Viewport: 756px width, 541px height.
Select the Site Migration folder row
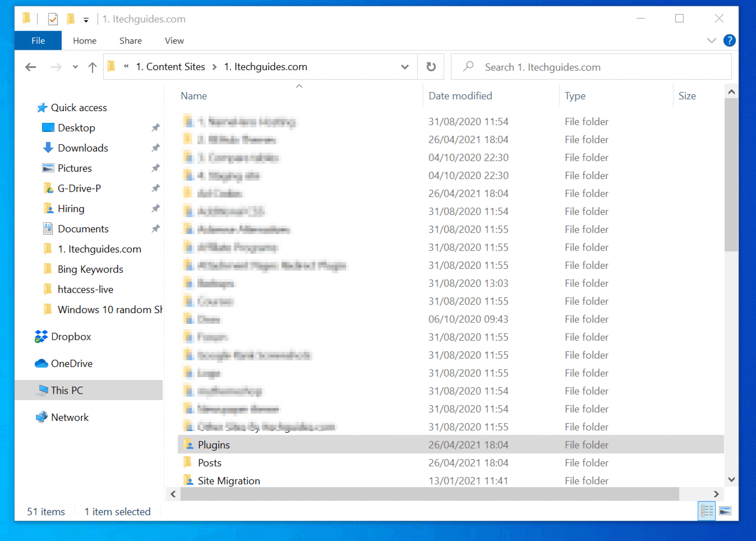point(450,481)
